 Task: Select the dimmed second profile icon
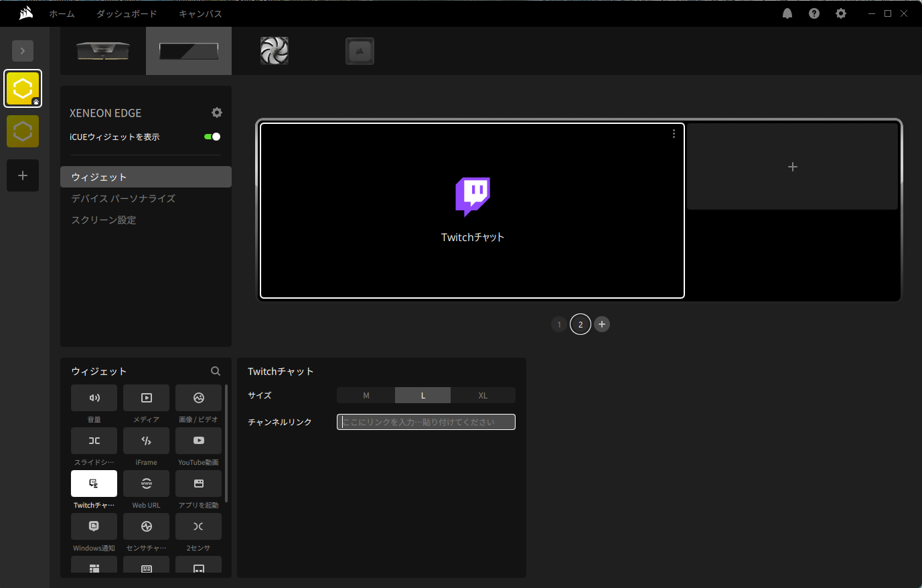tap(23, 131)
